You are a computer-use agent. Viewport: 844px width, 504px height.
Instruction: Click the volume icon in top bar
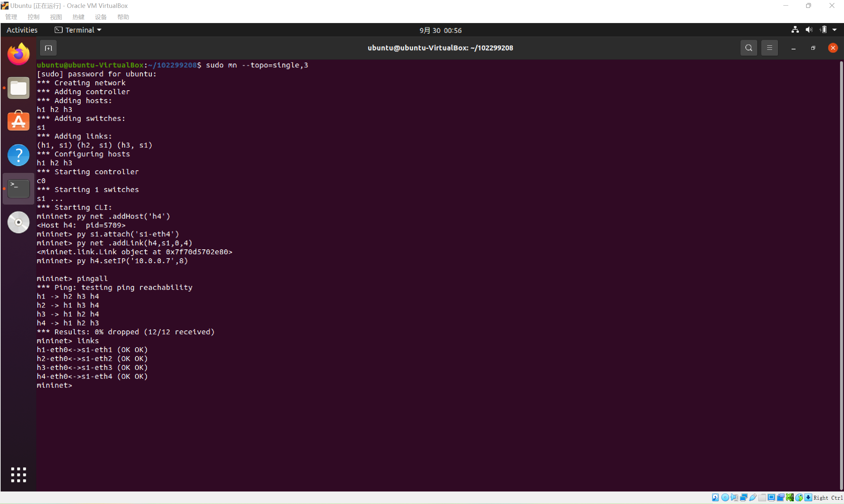pyautogui.click(x=809, y=30)
